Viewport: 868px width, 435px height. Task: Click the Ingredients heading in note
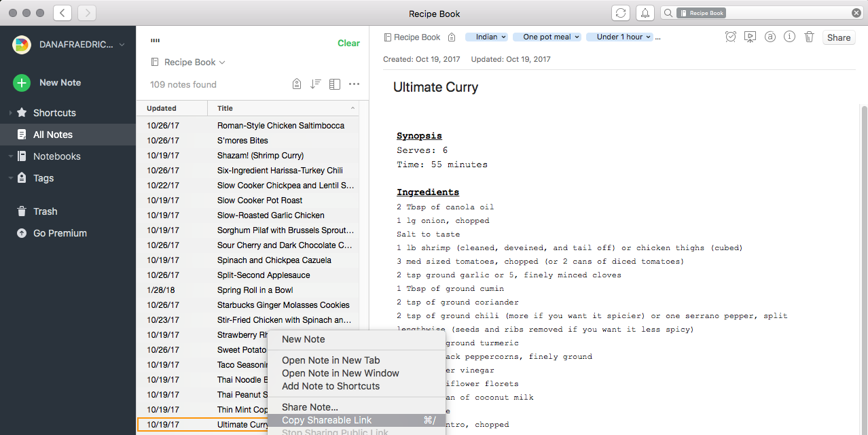(428, 192)
